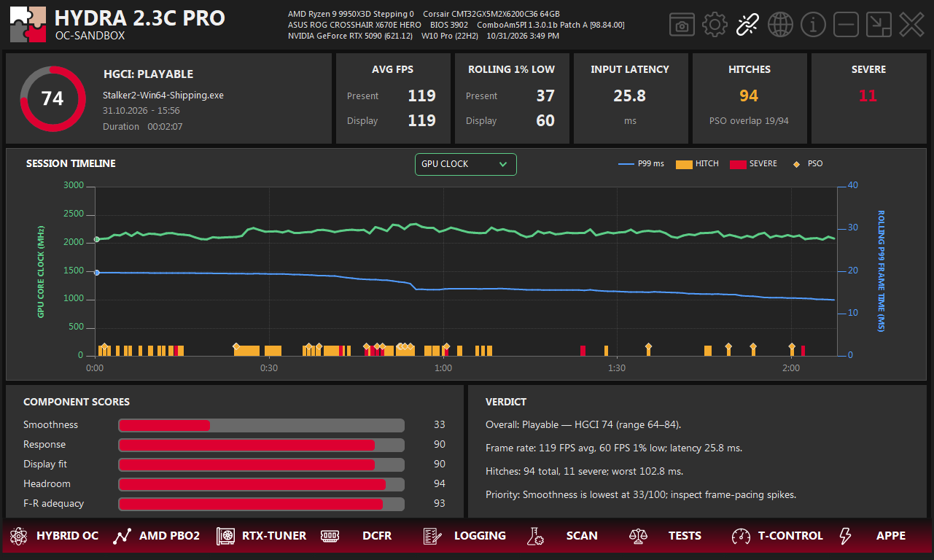Toggle the P99 ms series in the legend
The width and height of the screenshot is (934, 560).
click(x=641, y=164)
